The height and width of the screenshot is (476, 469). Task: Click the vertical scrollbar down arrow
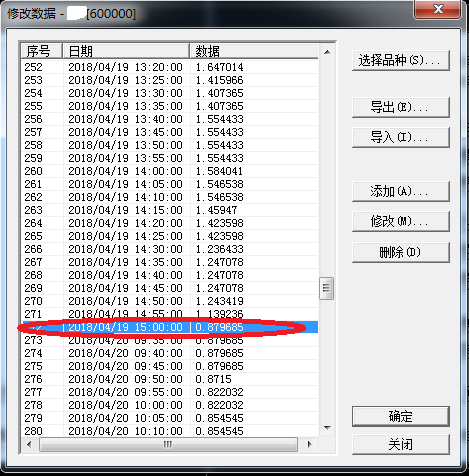[327, 428]
